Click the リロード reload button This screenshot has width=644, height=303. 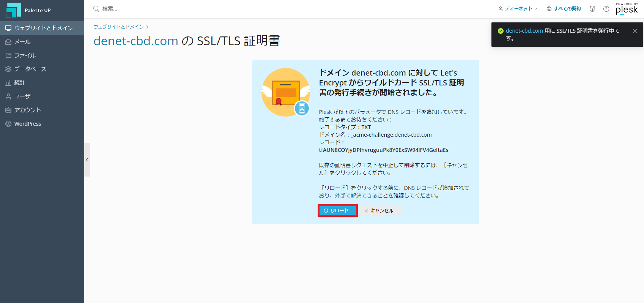[337, 211]
